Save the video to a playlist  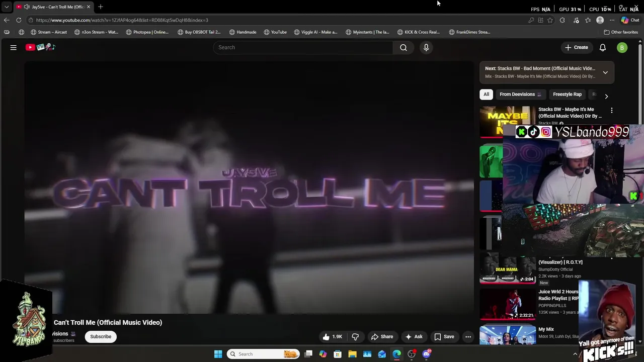(x=444, y=337)
